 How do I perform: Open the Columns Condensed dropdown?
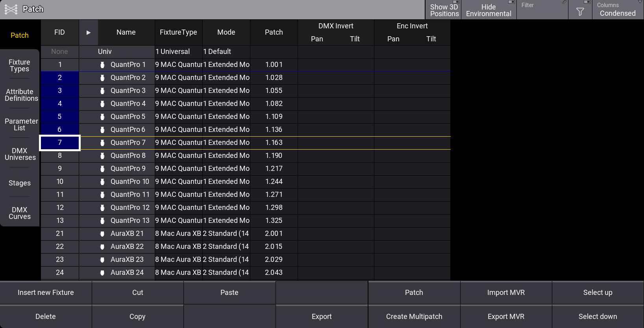[x=617, y=10]
